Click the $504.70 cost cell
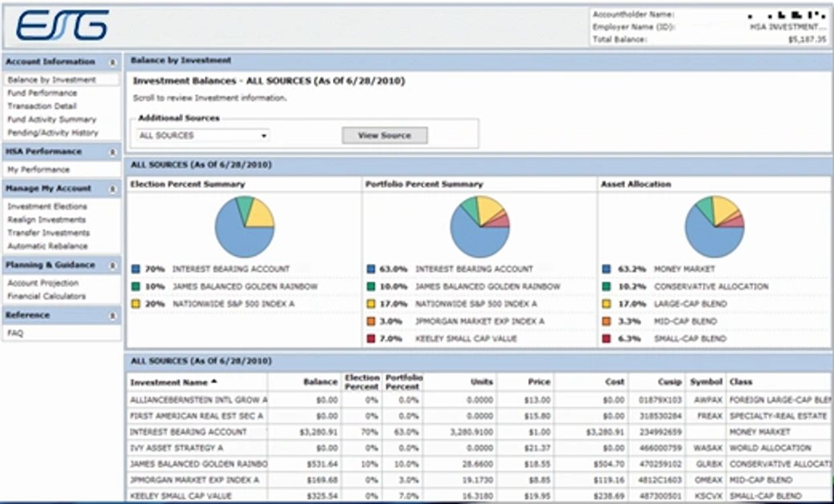 coord(610,464)
